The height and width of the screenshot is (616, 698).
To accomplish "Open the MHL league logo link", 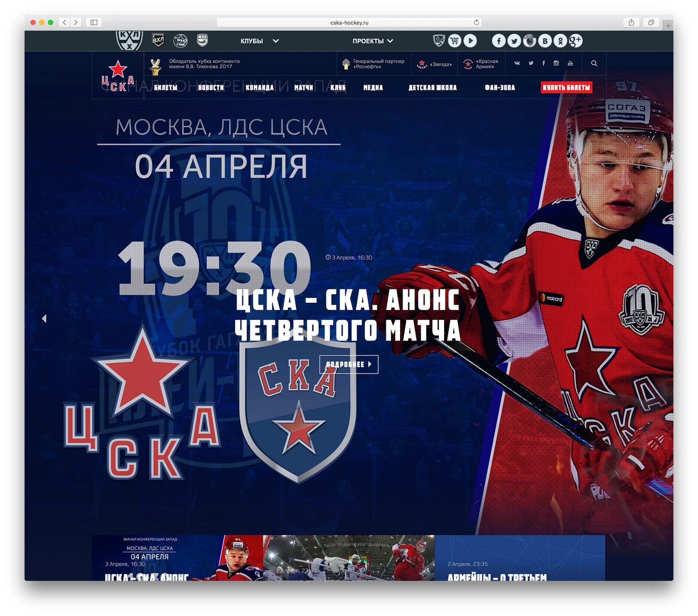I will click(x=180, y=41).
